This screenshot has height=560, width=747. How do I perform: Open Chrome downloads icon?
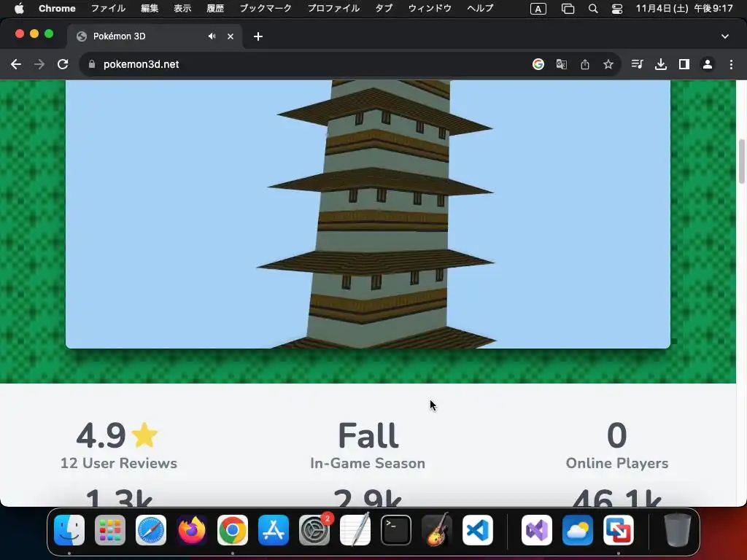[660, 64]
